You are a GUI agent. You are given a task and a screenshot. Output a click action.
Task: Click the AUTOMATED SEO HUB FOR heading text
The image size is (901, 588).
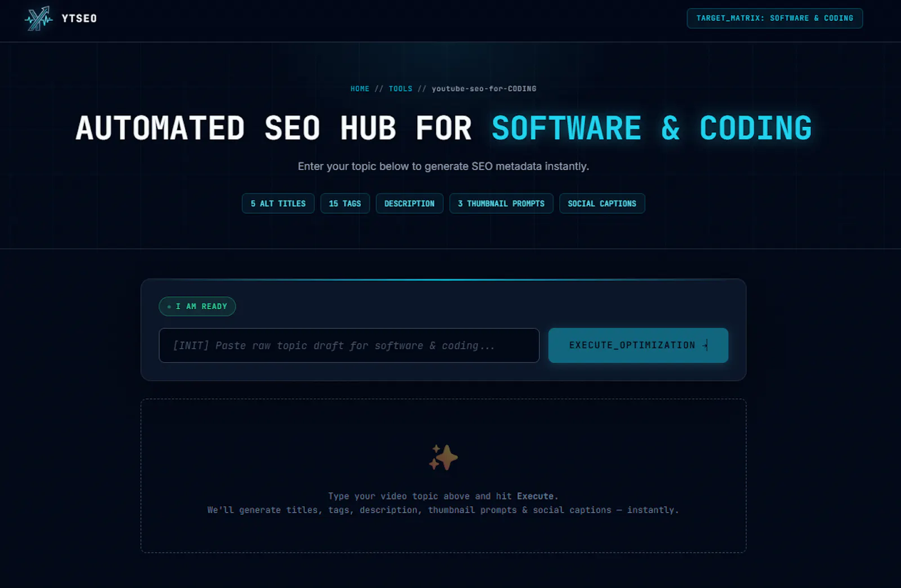[x=274, y=128]
